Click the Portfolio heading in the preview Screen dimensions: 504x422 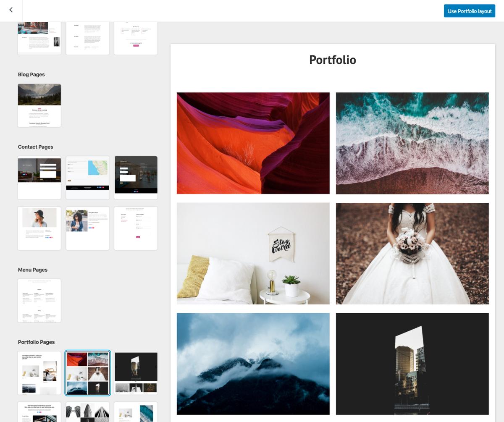click(x=332, y=60)
